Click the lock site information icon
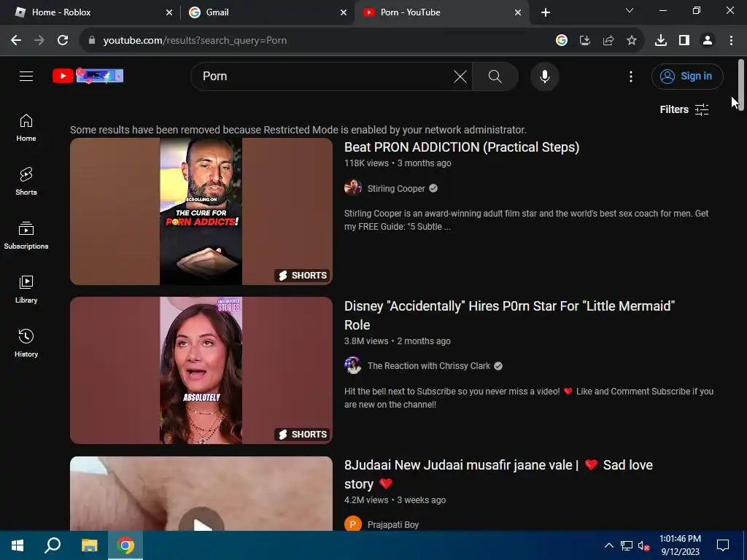The width and height of the screenshot is (747, 560). tap(92, 41)
